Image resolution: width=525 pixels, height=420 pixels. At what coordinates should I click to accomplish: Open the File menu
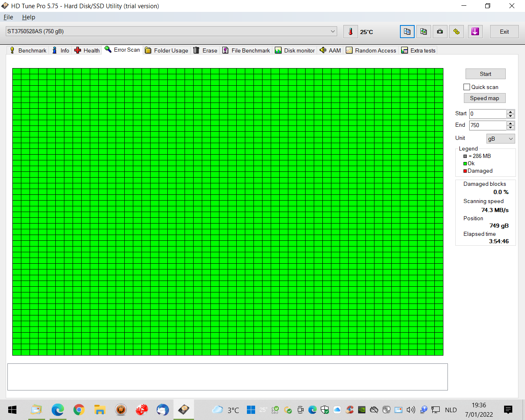pos(8,17)
